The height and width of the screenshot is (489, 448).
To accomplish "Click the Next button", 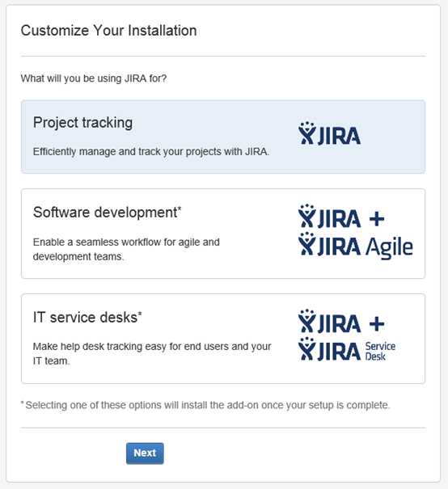I will coord(145,453).
